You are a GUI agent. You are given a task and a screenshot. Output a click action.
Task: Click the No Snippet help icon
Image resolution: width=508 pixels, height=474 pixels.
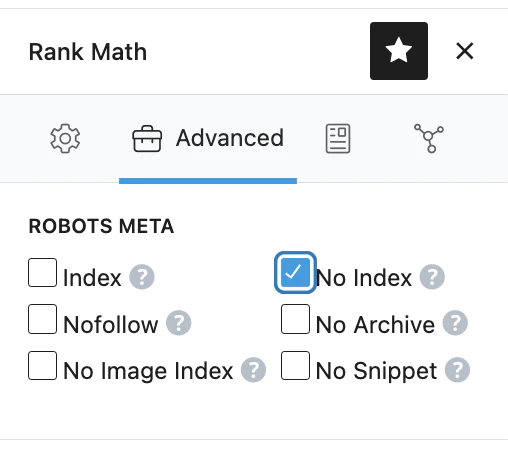457,370
